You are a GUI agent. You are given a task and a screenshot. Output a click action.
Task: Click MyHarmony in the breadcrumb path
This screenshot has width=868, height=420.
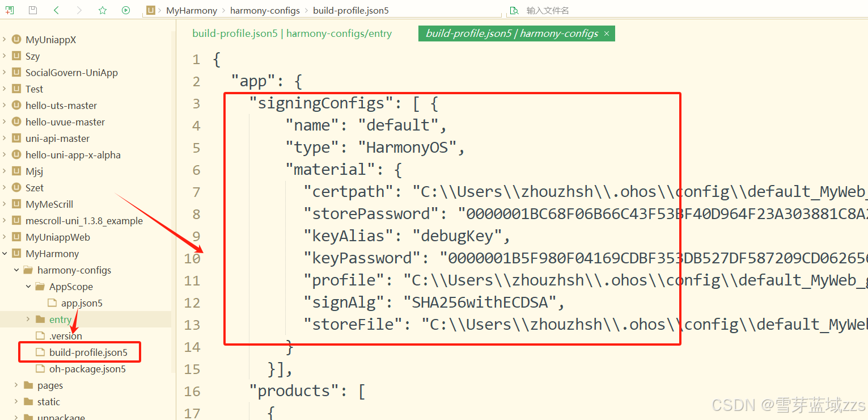tap(192, 10)
